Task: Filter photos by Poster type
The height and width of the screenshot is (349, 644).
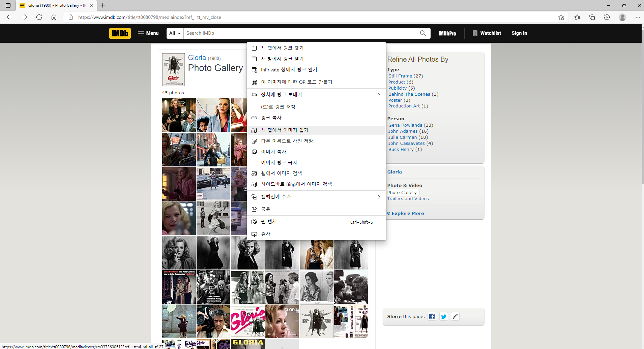Action: [395, 100]
